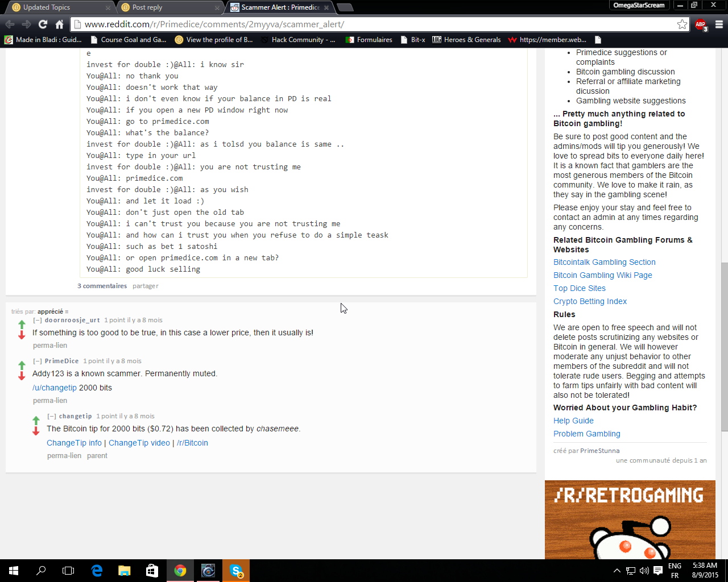Click the browser Forward arrow
This screenshot has height=582, width=728.
pyautogui.click(x=26, y=24)
